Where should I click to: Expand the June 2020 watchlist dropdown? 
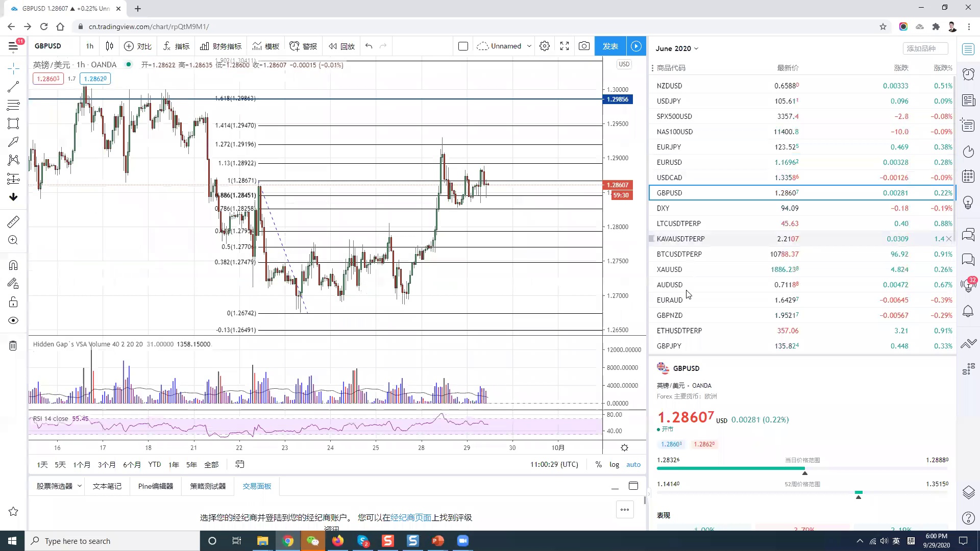click(677, 48)
